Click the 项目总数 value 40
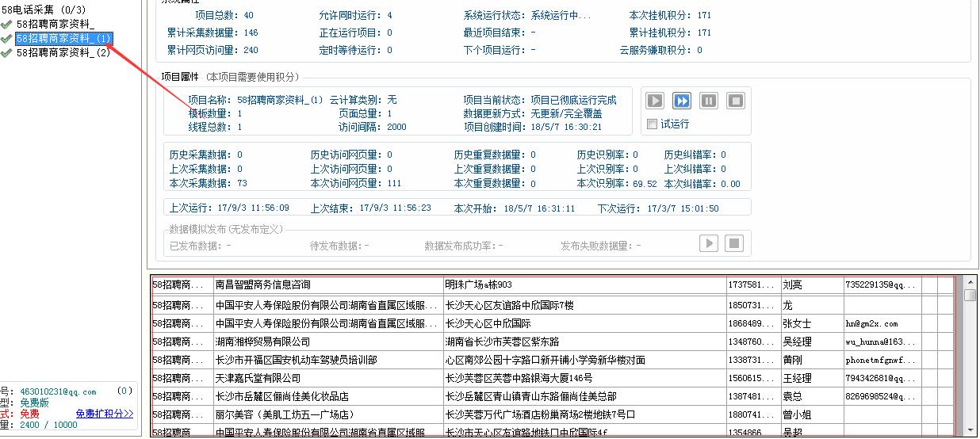 point(249,15)
